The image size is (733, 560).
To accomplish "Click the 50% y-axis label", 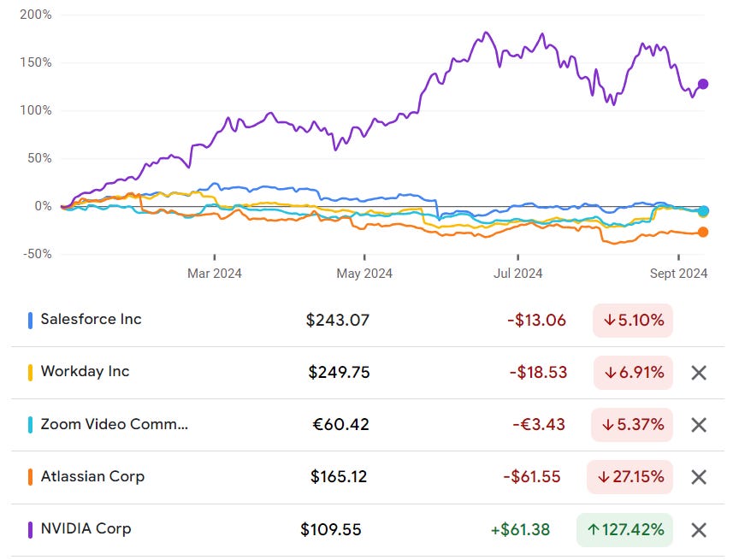I will (x=39, y=158).
